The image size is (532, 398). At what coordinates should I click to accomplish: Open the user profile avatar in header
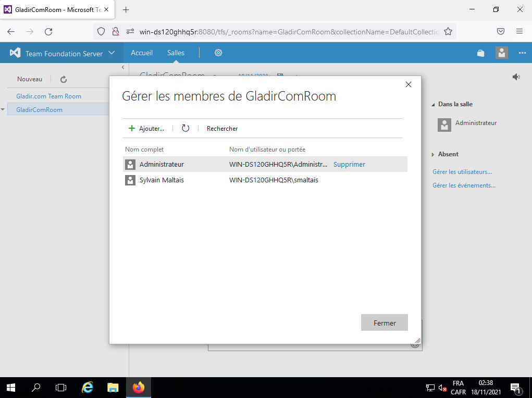(x=501, y=53)
